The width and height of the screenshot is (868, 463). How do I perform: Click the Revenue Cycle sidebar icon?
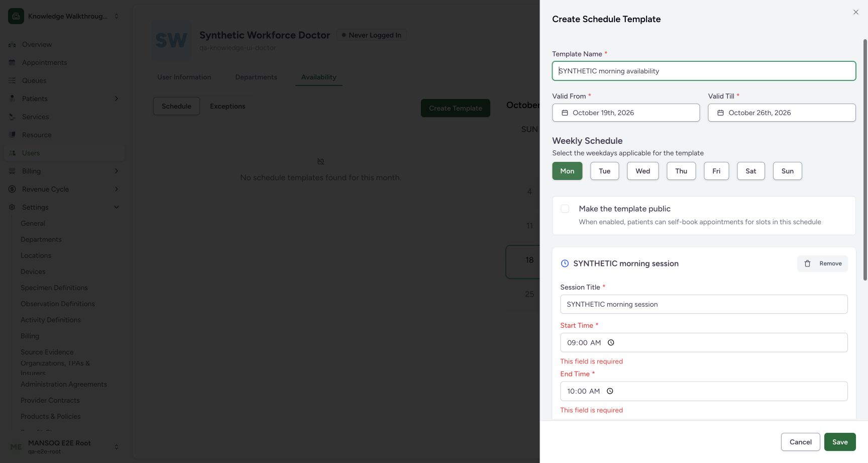click(x=12, y=189)
